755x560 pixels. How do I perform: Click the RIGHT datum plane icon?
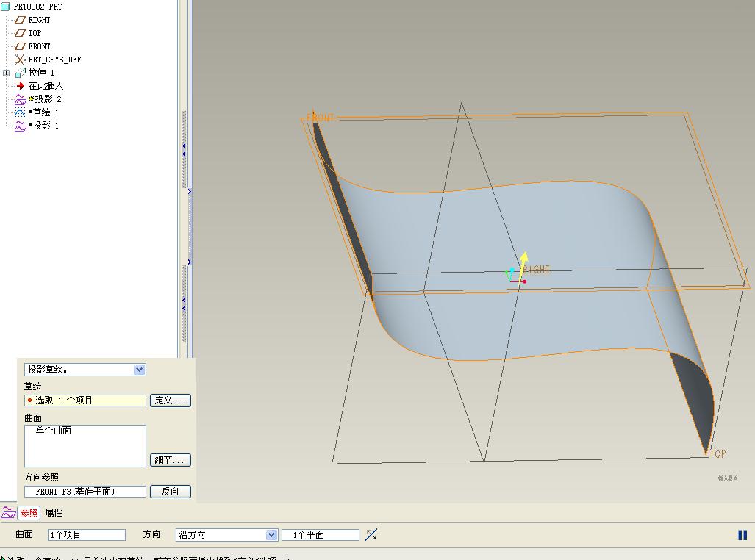21,20
